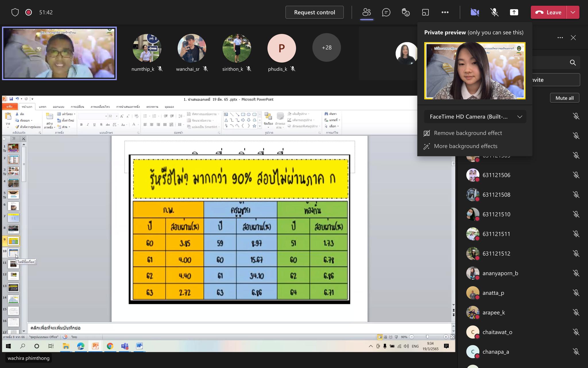Click the Mute all button

[x=564, y=98]
